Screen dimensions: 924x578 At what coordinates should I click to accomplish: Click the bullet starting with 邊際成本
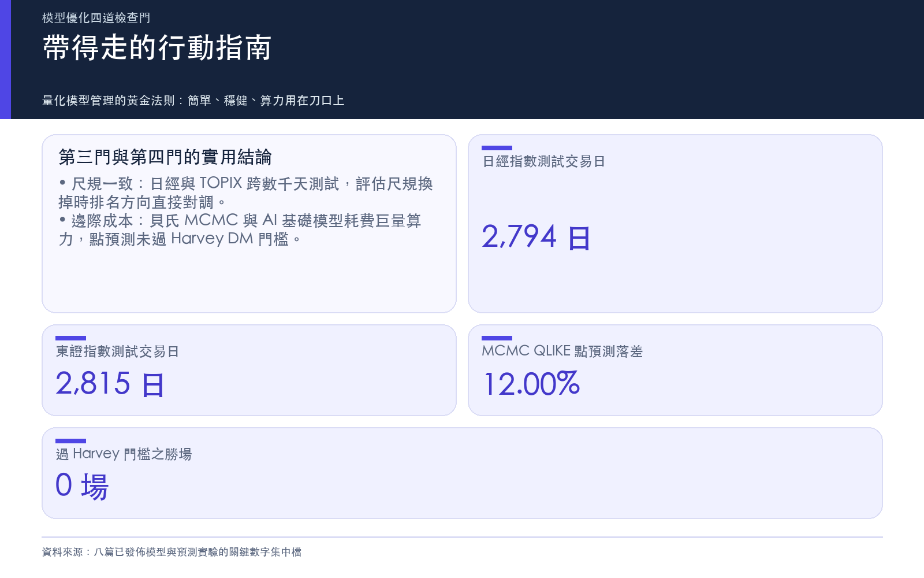240,229
